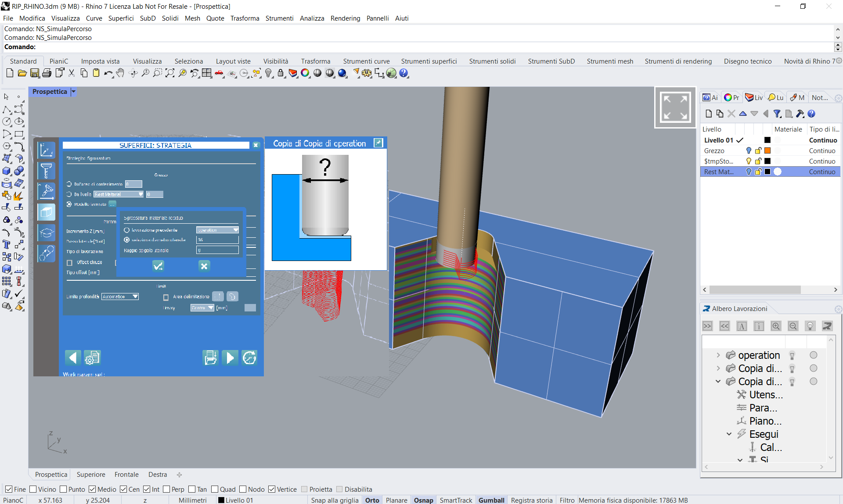
Task: Change the black color swatch of Livello 01
Action: (767, 140)
